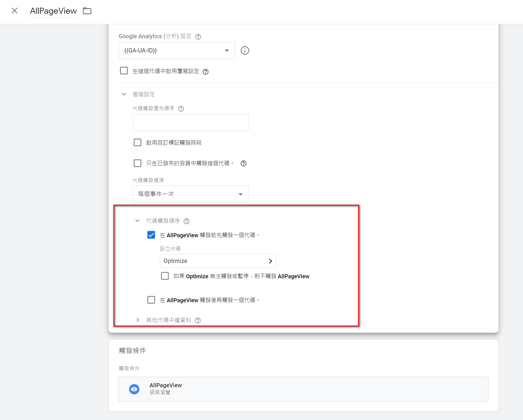Select the 觸發條件 section heading

[132, 351]
